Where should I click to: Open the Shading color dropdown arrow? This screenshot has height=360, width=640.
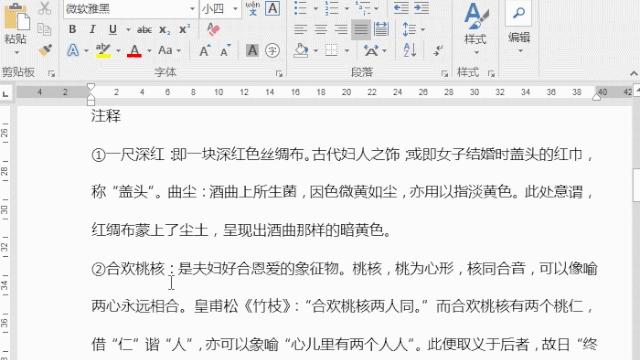click(316, 51)
